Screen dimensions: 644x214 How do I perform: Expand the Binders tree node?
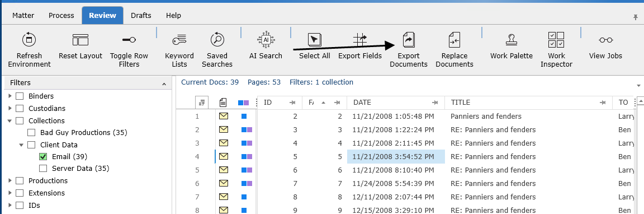[x=10, y=96]
